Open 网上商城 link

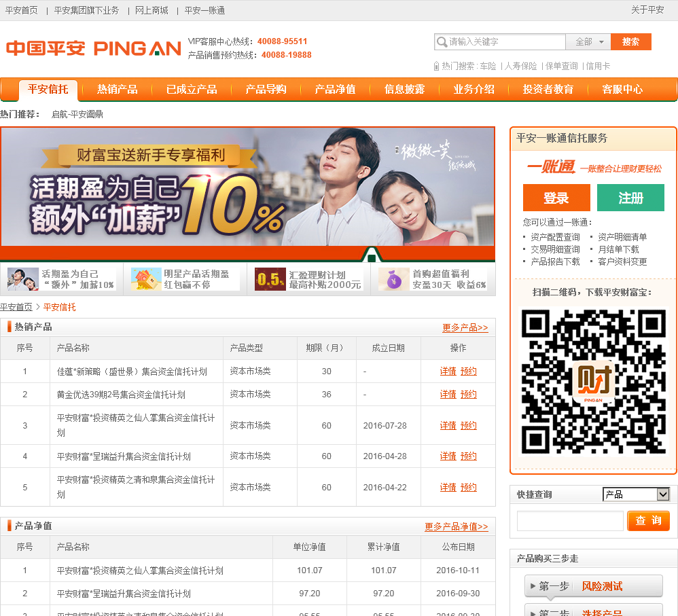[x=151, y=10]
